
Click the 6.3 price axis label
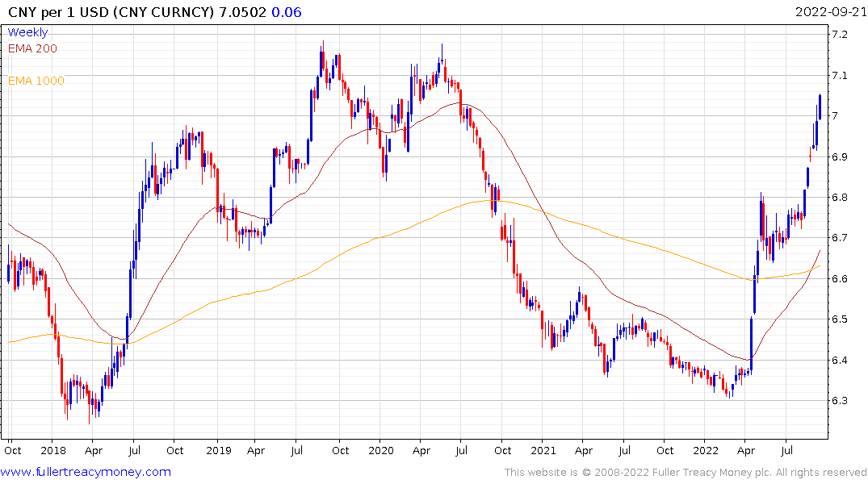coord(839,400)
